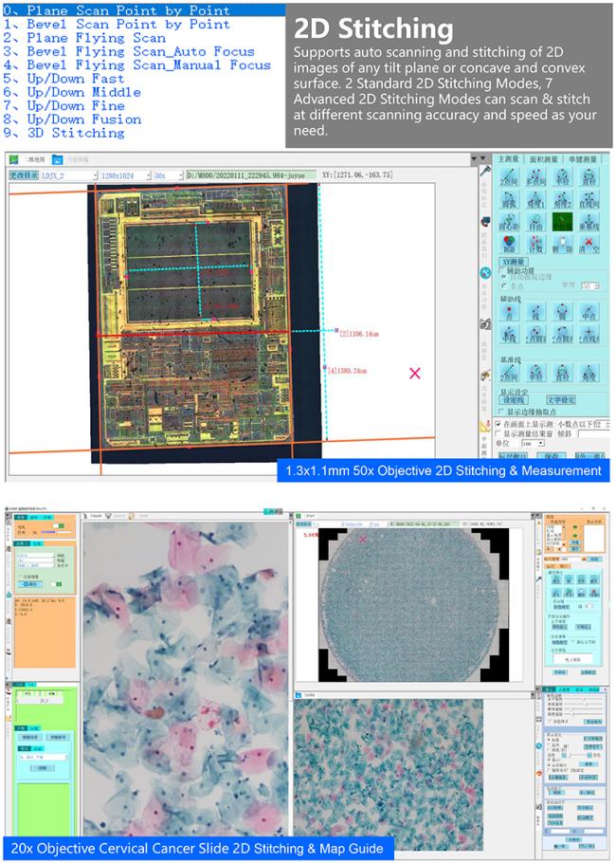Click the XY测量 button
Image resolution: width=616 pixels, height=863 pixels.
point(513,261)
